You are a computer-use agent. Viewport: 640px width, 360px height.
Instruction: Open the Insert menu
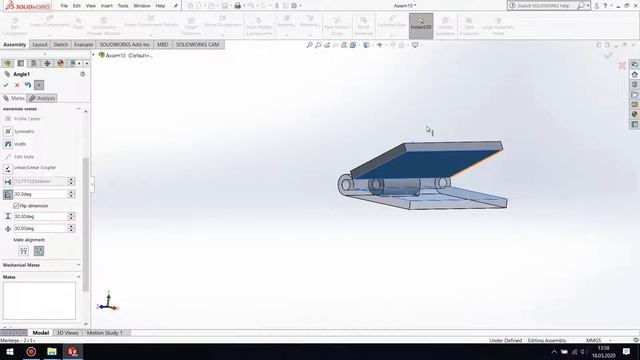click(x=107, y=6)
